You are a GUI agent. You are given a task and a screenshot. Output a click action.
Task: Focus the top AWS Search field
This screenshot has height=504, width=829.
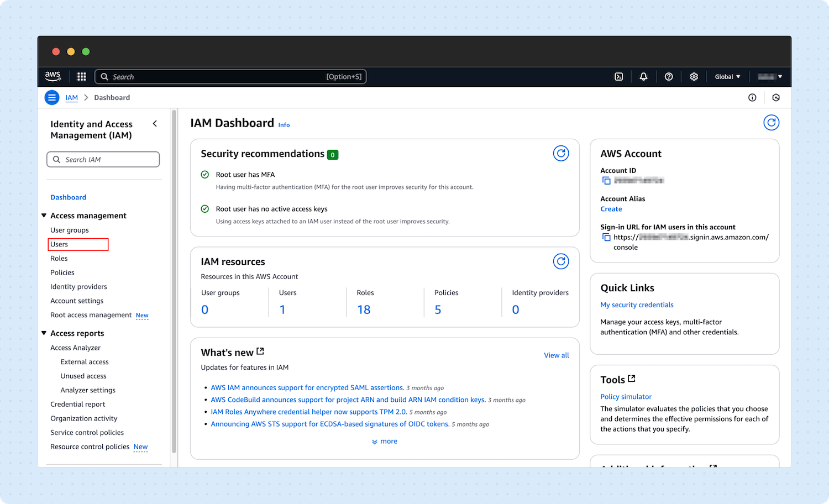[x=230, y=77]
